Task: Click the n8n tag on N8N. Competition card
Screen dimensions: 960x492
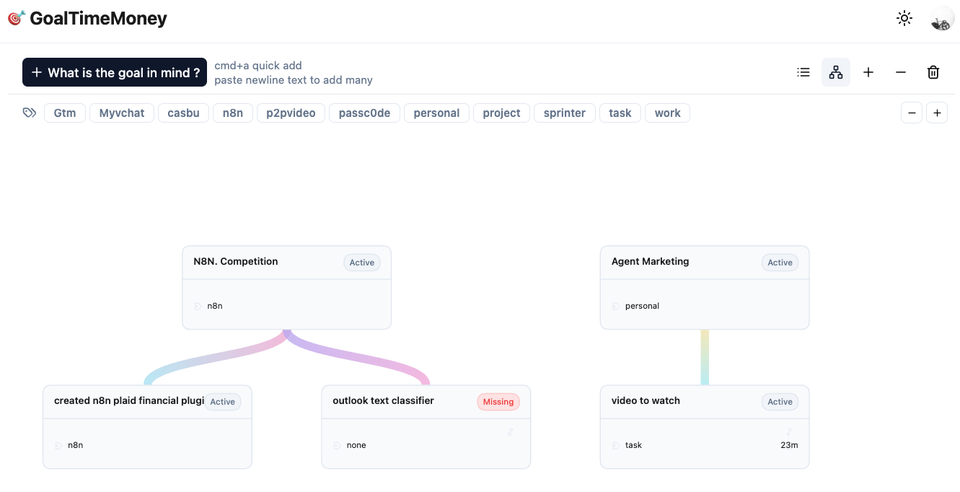Action: tap(215, 306)
